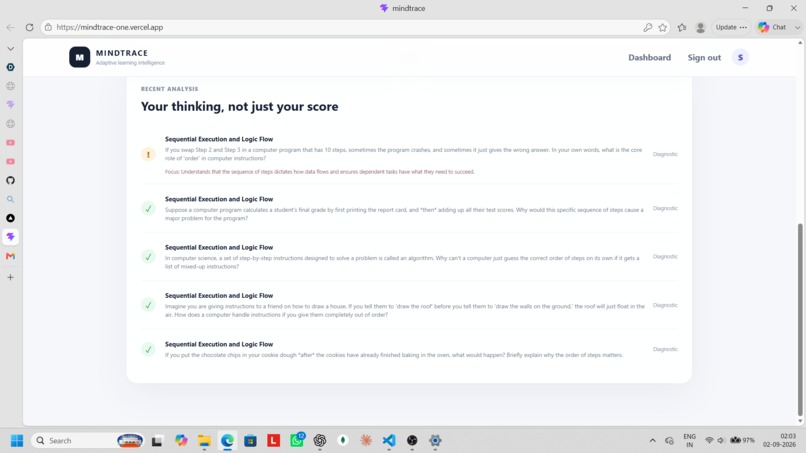Open question about drawing the roof first
Image resolution: width=806 pixels, height=453 pixels.
click(405, 311)
